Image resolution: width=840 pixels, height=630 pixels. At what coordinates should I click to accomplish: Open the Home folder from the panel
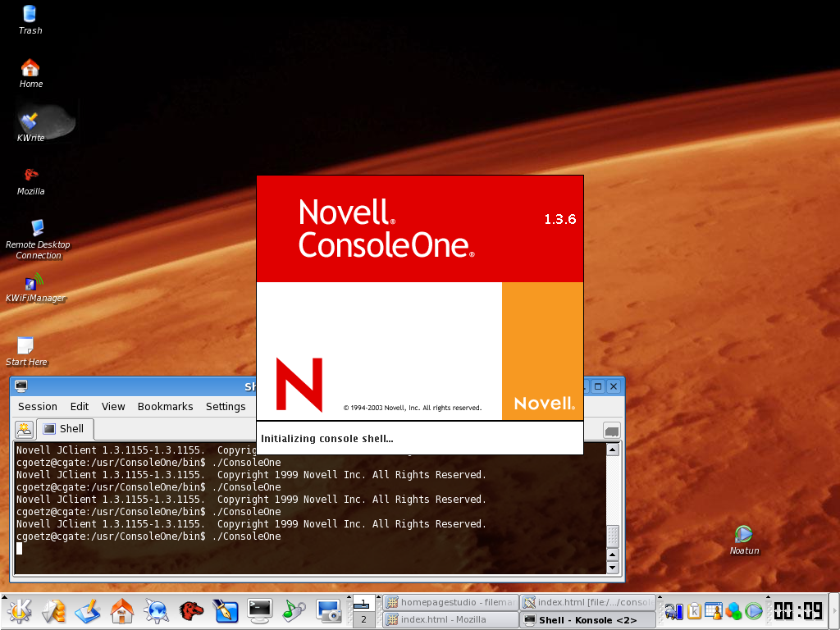click(122, 611)
